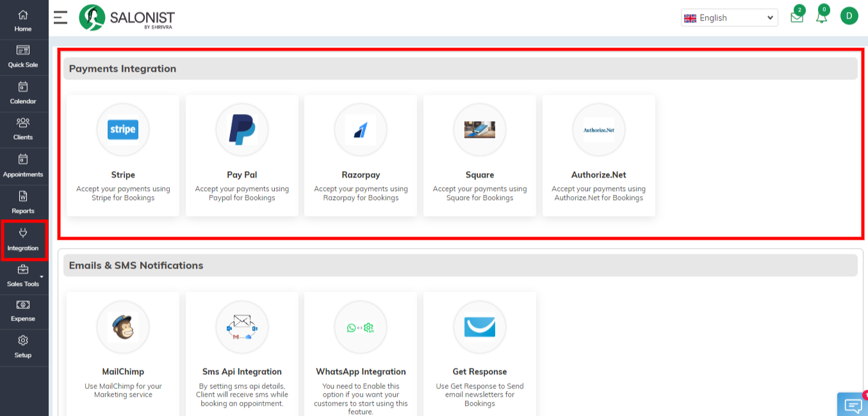Screen dimensions: 868x416
Task: Open the user profile avatar D
Action: [x=849, y=16]
